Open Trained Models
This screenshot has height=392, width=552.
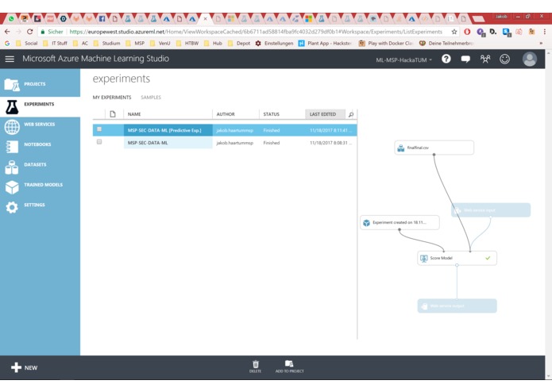(x=41, y=186)
